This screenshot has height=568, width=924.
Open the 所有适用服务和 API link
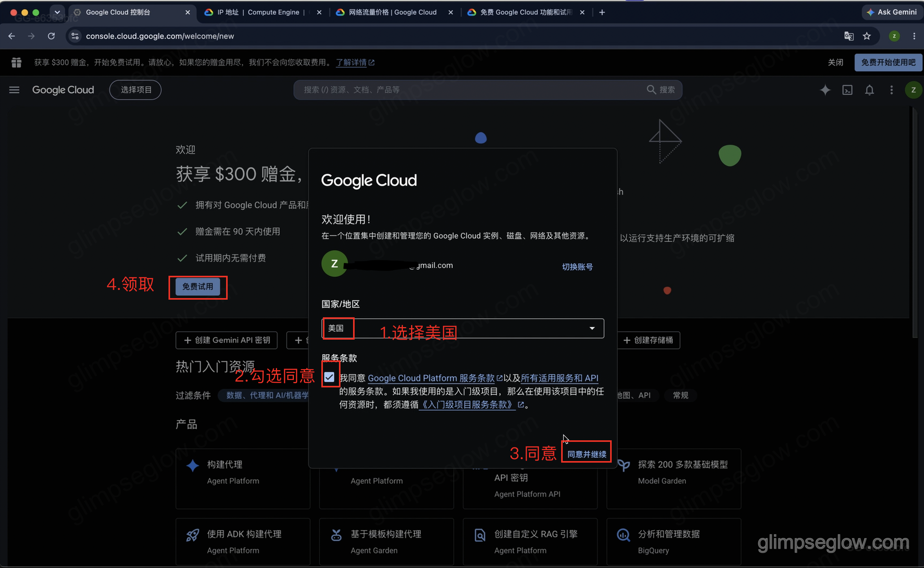559,378
